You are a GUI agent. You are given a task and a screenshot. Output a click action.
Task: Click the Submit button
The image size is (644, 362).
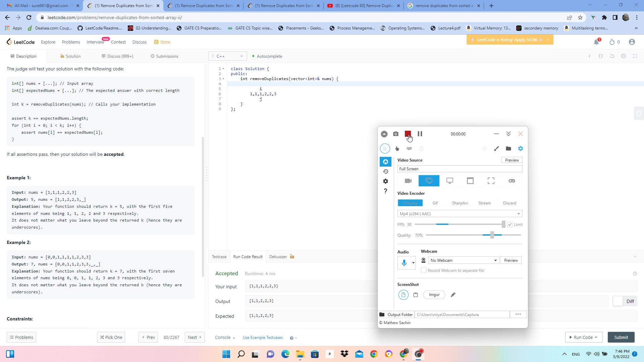coord(621,337)
